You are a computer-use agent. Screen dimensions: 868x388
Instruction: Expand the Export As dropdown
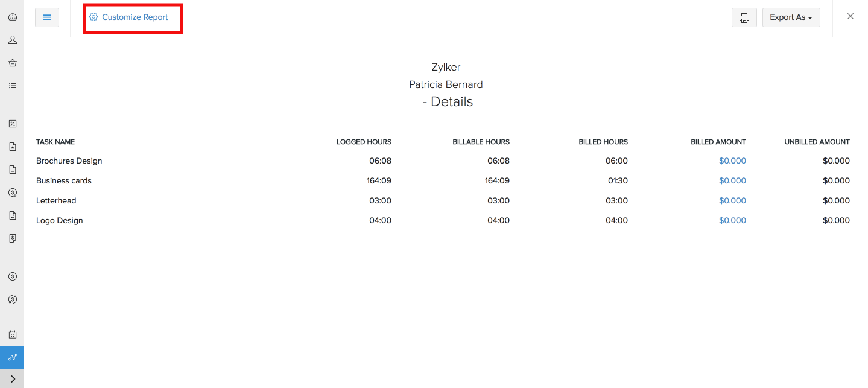click(x=791, y=17)
